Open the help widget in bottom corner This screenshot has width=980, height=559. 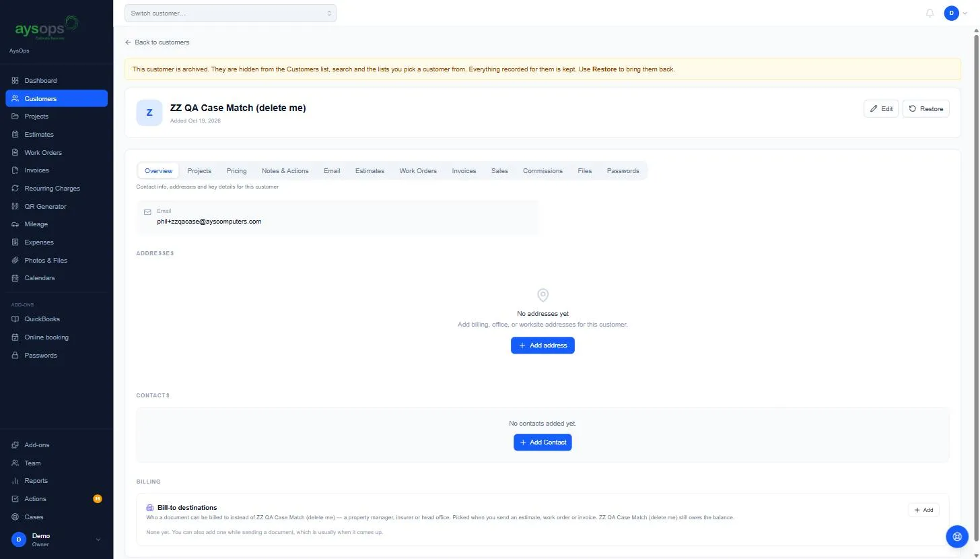click(x=956, y=536)
